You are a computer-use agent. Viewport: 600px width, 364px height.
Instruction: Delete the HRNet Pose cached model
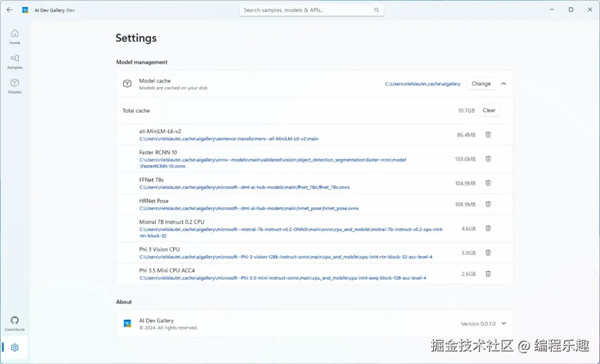(488, 204)
